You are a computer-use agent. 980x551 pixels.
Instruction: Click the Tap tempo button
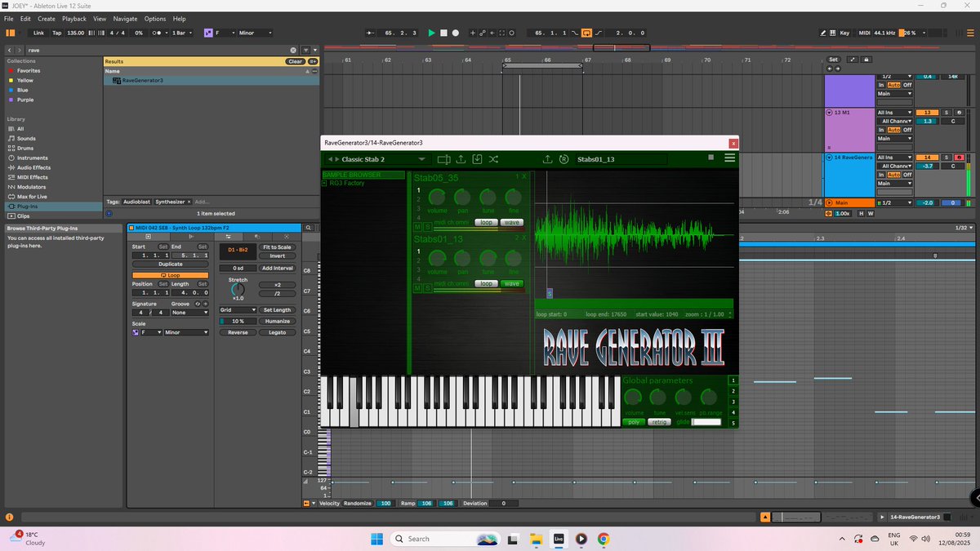(56, 33)
